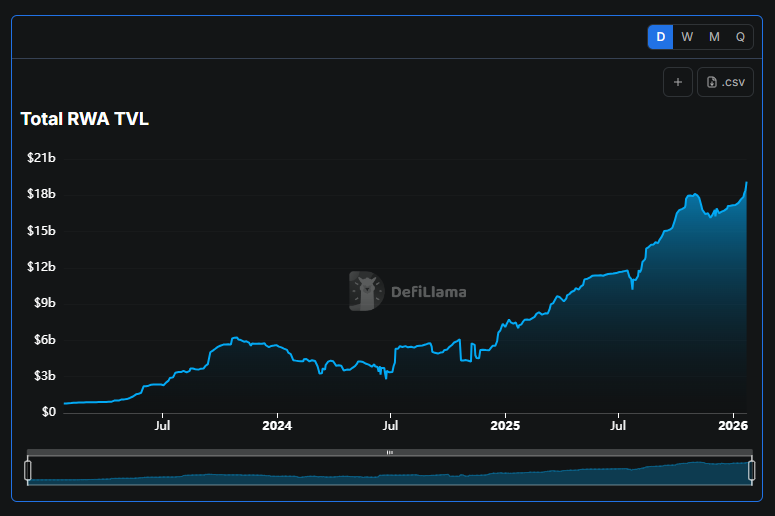The image size is (775, 516).
Task: Click the center grip of range bar
Action: [389, 452]
